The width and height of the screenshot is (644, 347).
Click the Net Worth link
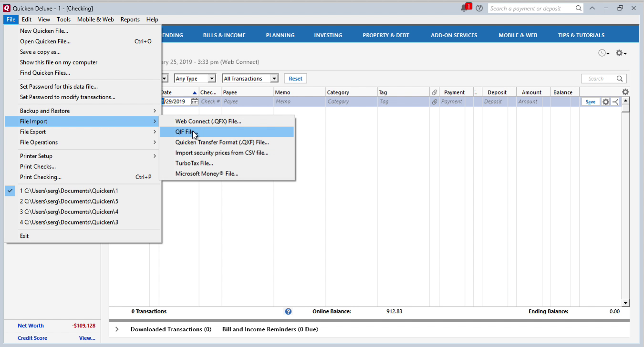31,326
